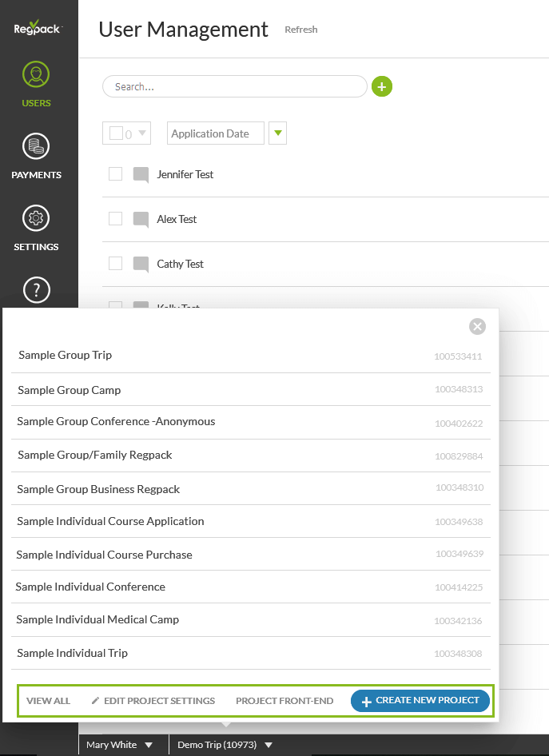Viewport: 549px width, 756px height.
Task: Open the comment icon for Alex Test
Action: click(141, 220)
